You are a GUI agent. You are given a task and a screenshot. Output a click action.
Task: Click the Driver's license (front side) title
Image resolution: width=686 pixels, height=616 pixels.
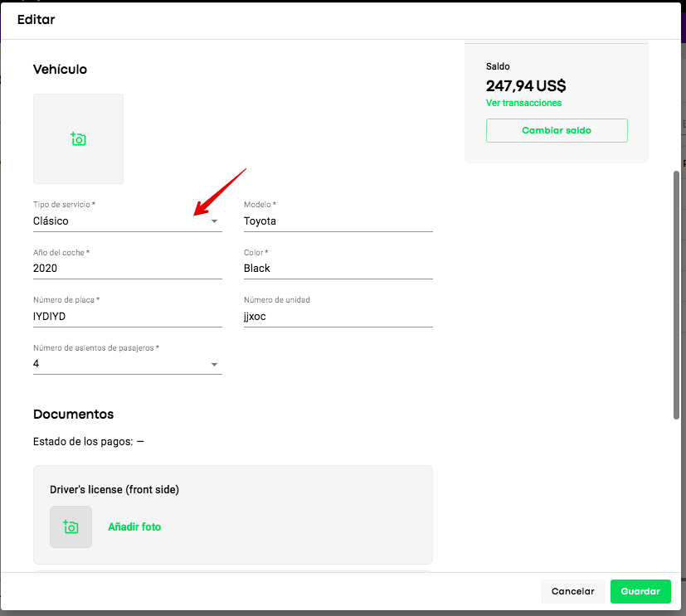(x=114, y=489)
